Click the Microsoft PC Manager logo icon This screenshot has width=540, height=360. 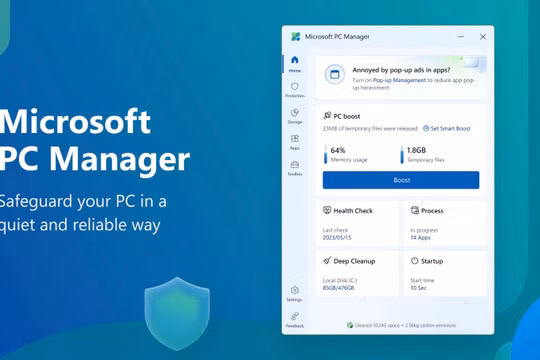pos(295,37)
